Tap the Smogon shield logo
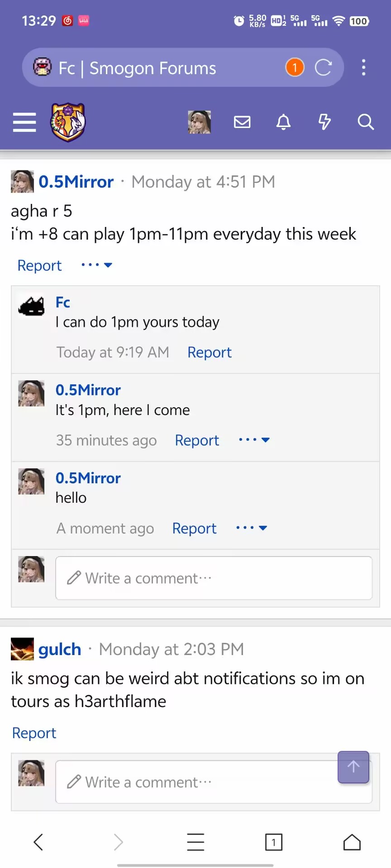The height and width of the screenshot is (868, 391). coord(68,122)
